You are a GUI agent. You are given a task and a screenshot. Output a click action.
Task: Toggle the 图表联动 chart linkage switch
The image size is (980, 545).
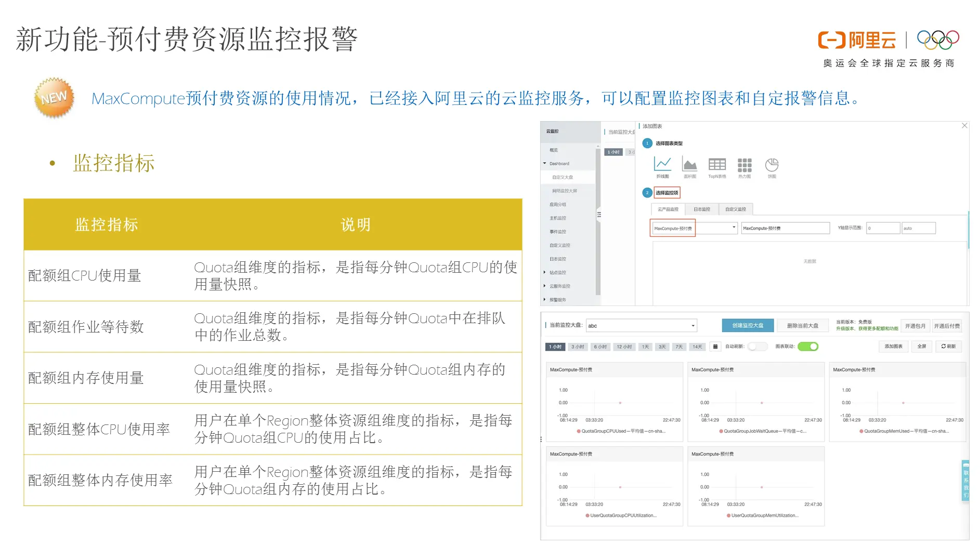pos(808,347)
